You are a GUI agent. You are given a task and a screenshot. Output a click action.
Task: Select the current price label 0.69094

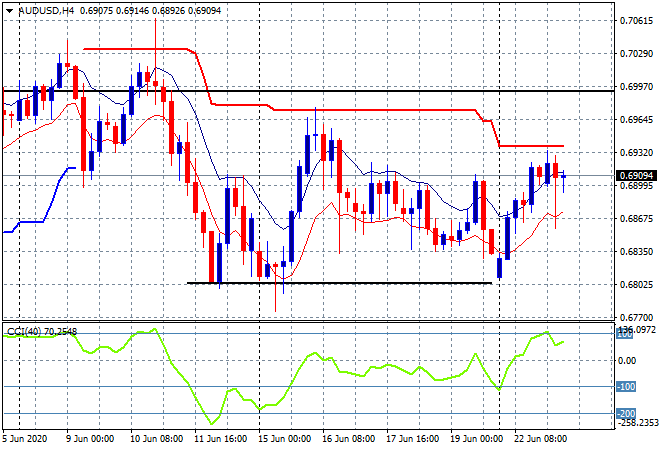click(636, 176)
